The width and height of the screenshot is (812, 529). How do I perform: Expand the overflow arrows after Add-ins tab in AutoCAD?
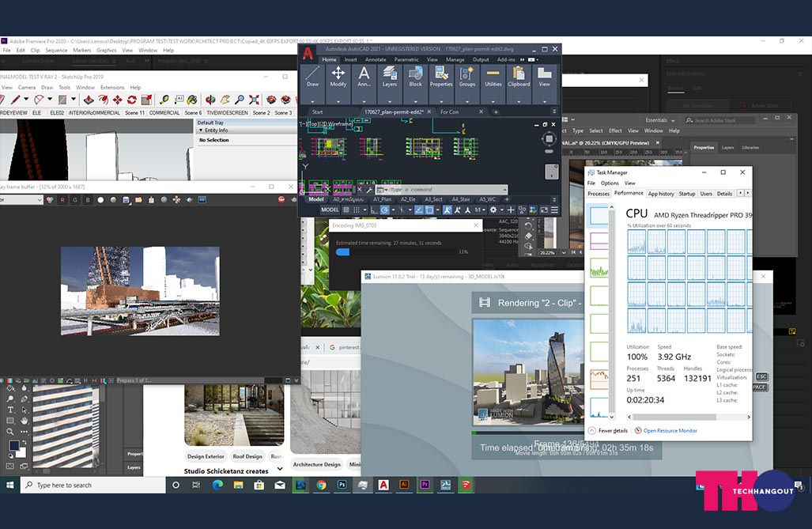522,59
